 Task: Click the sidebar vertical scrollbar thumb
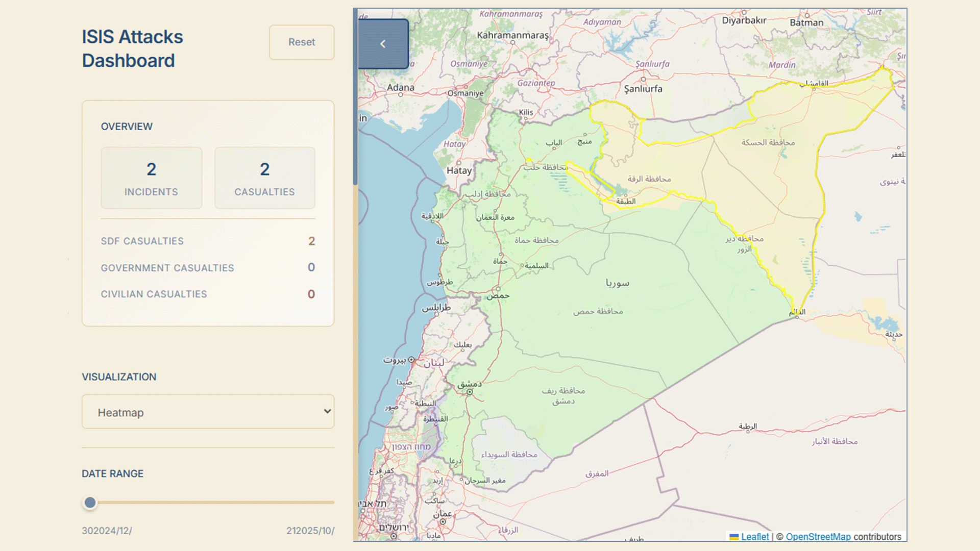click(x=355, y=97)
